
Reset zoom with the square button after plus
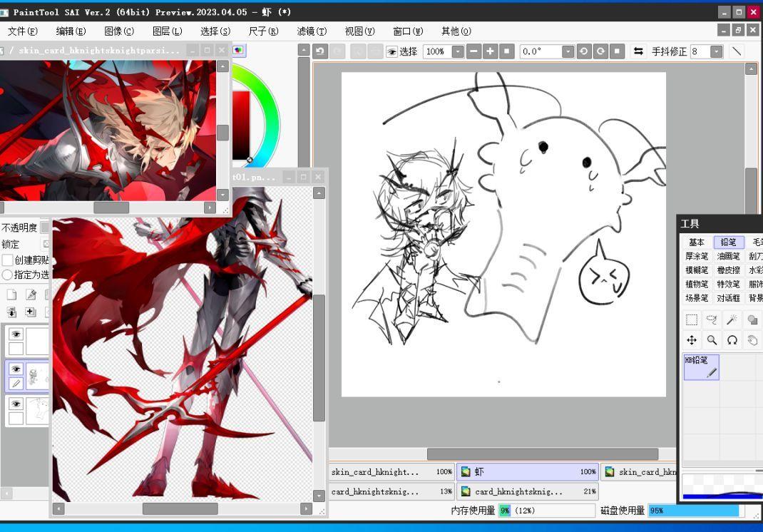[506, 51]
